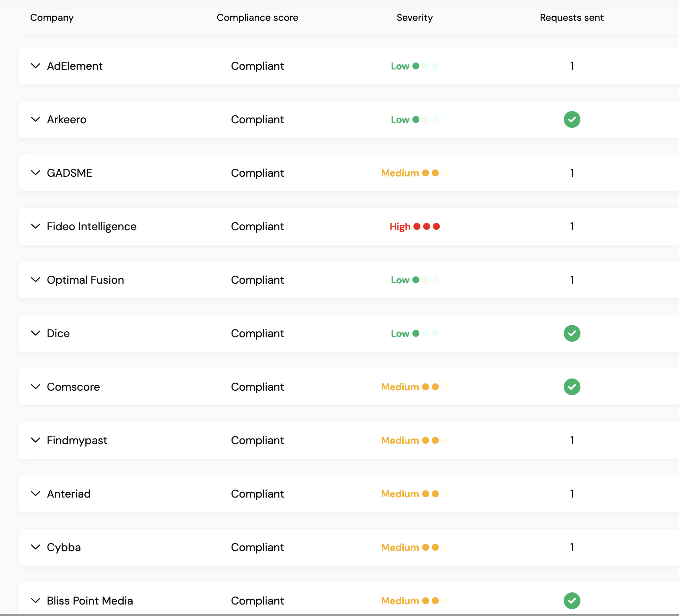Click Medium severity indicator for Bliss Point Media
679x616 pixels.
(415, 601)
